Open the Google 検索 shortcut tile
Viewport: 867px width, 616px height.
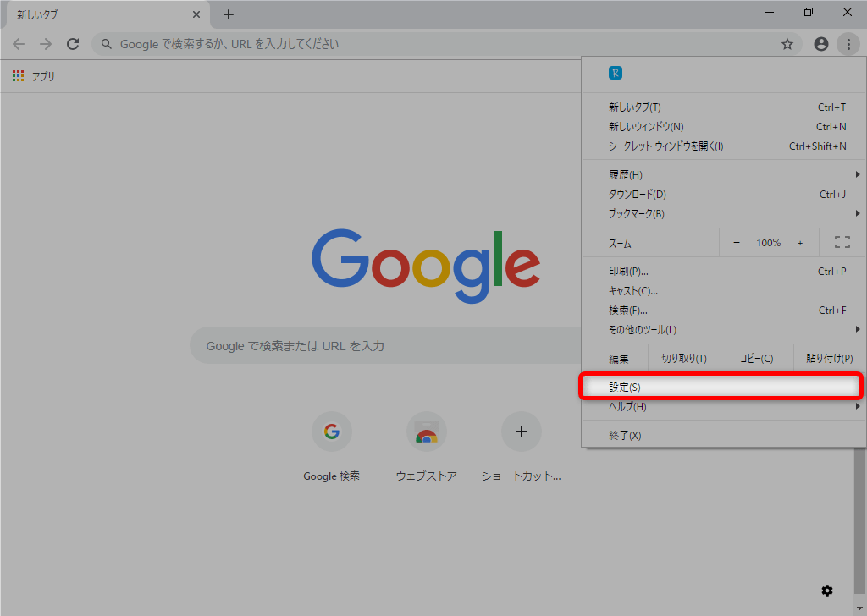click(331, 432)
